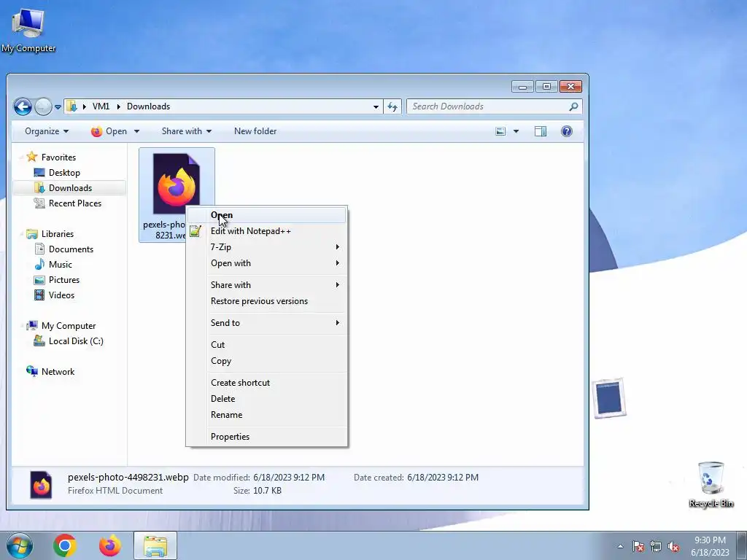747x560 pixels.
Task: Click the blue Help question mark icon
Action: [566, 131]
